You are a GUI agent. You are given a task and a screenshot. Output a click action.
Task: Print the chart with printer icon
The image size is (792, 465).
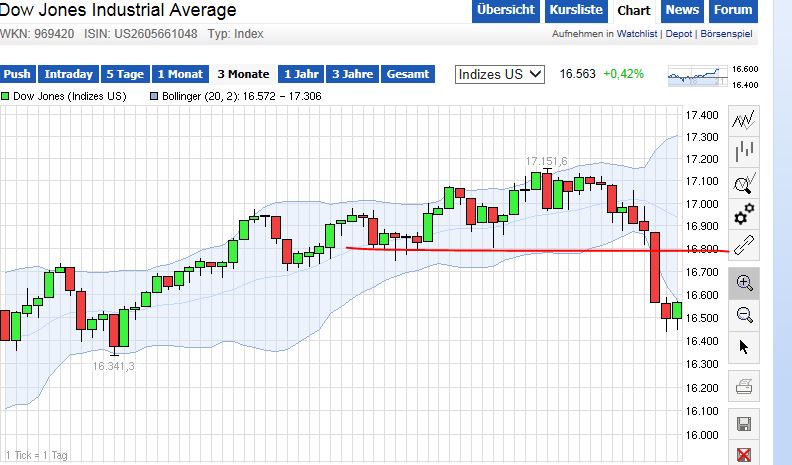click(744, 387)
